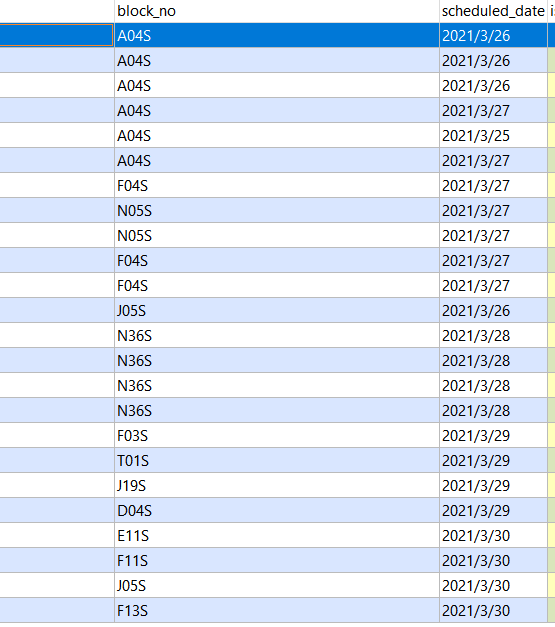Viewport: 555px width, 627px height.
Task: Click the 2021/3/26 date in the J05S row
Action: pyautogui.click(x=493, y=311)
